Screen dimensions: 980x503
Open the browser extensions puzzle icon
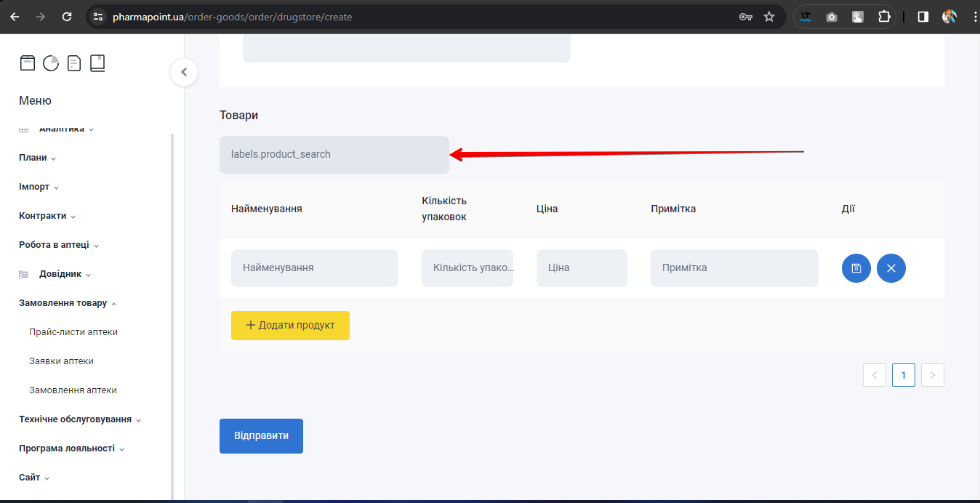click(x=884, y=17)
